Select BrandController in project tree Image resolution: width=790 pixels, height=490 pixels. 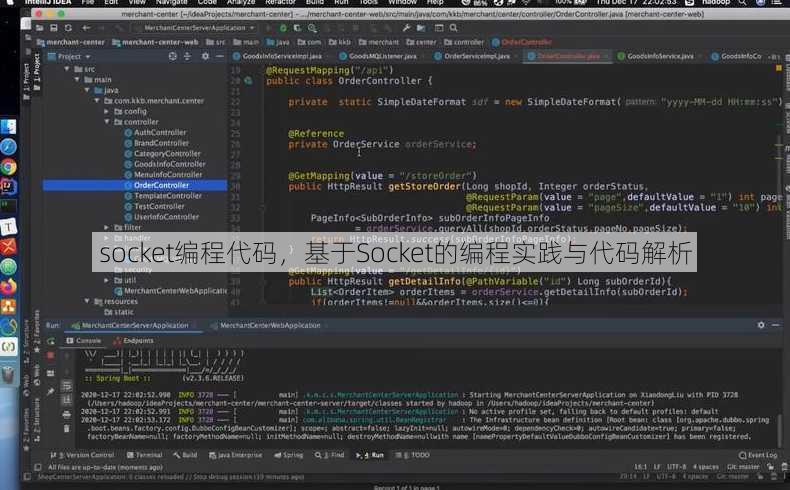pyautogui.click(x=156, y=143)
